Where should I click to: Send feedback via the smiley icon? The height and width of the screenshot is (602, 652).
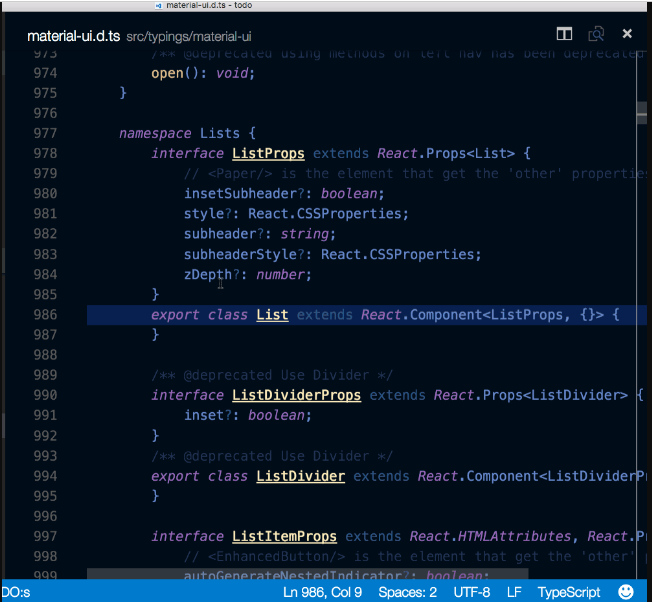pos(626,592)
